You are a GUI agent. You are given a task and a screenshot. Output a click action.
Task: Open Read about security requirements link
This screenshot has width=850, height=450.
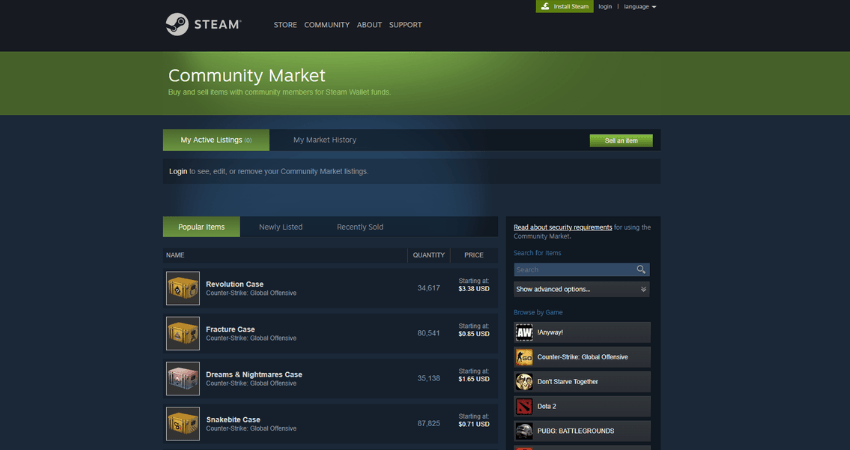[x=563, y=227]
